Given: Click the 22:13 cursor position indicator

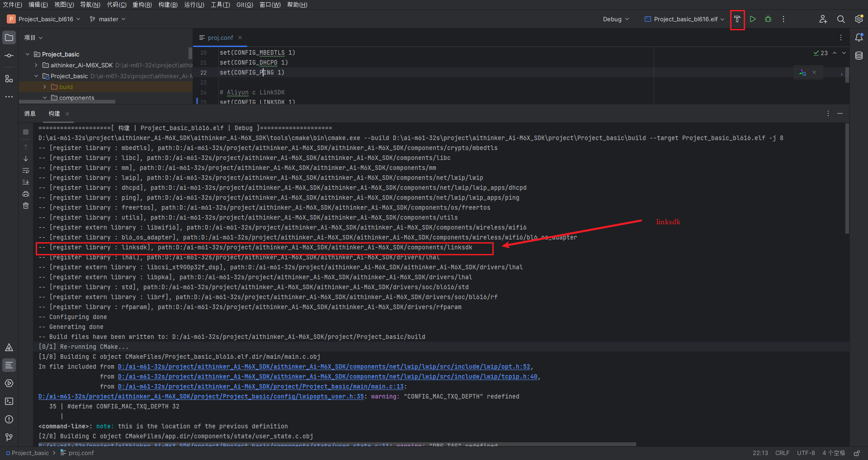Looking at the screenshot, I should (760, 453).
